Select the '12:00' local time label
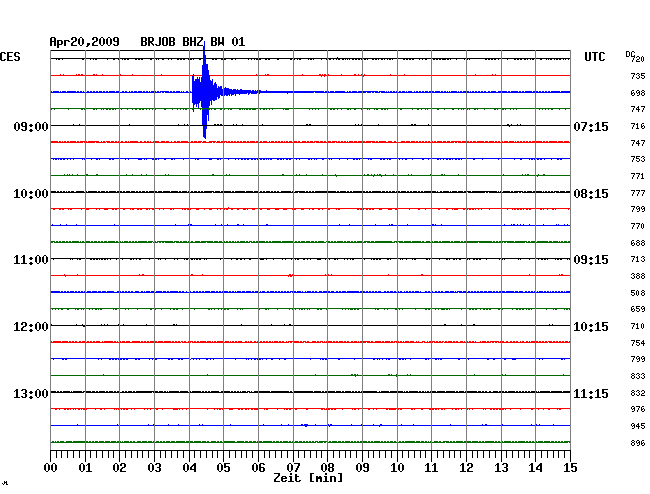This screenshot has height=494, width=650. [31, 327]
